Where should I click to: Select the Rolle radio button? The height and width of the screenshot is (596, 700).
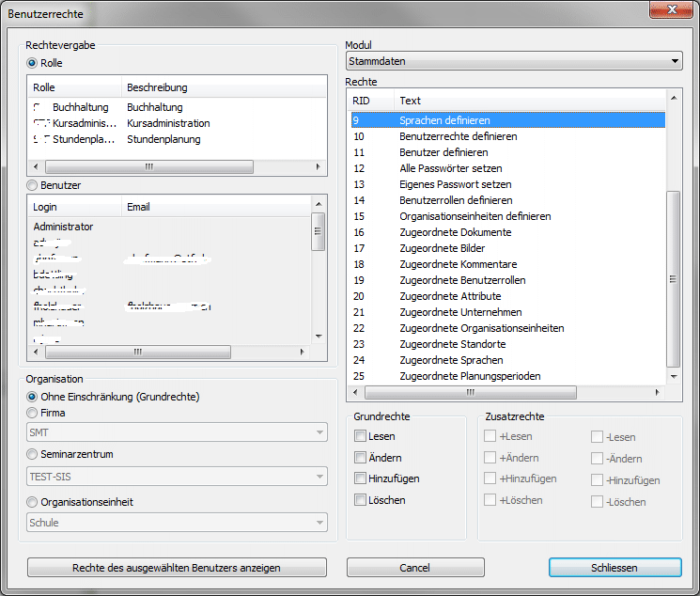click(x=33, y=63)
